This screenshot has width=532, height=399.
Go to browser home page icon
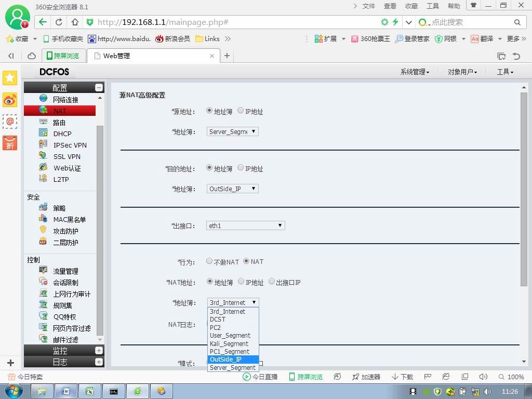click(x=75, y=22)
